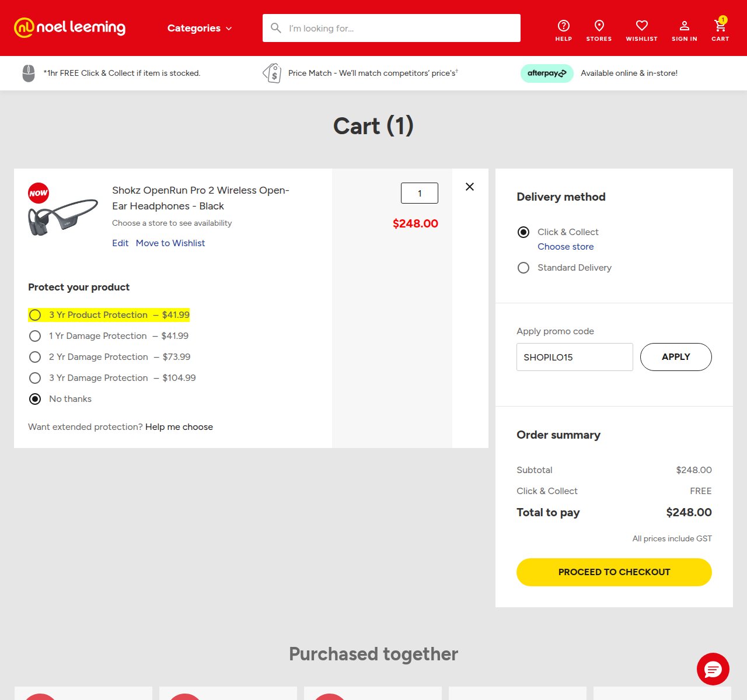
Task: Apply the promo code with APPLY button
Action: 676,357
